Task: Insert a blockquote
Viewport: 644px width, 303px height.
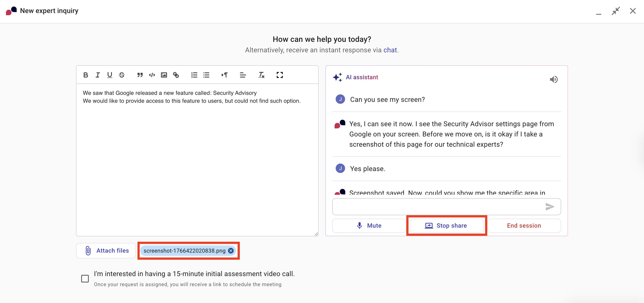Action: click(x=140, y=75)
